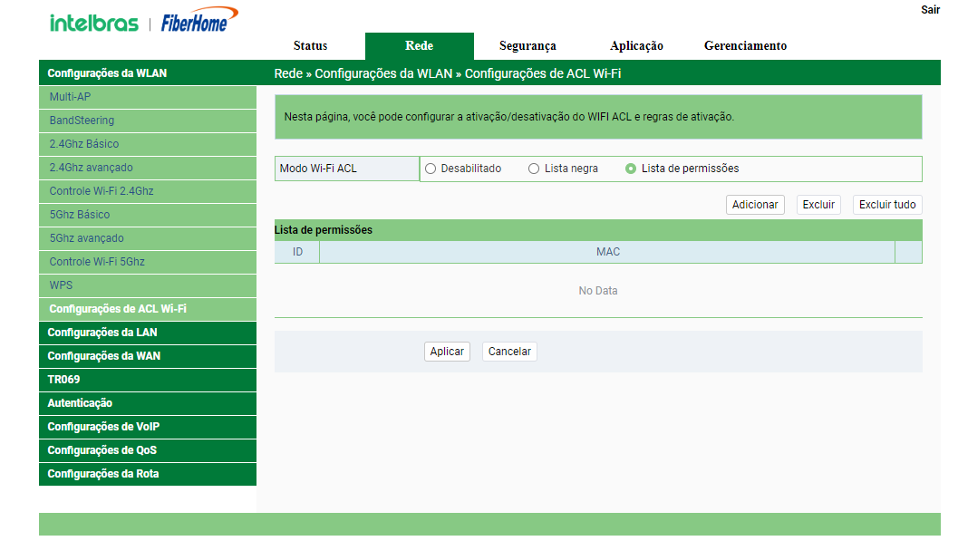Click the Excluir button

(x=818, y=205)
